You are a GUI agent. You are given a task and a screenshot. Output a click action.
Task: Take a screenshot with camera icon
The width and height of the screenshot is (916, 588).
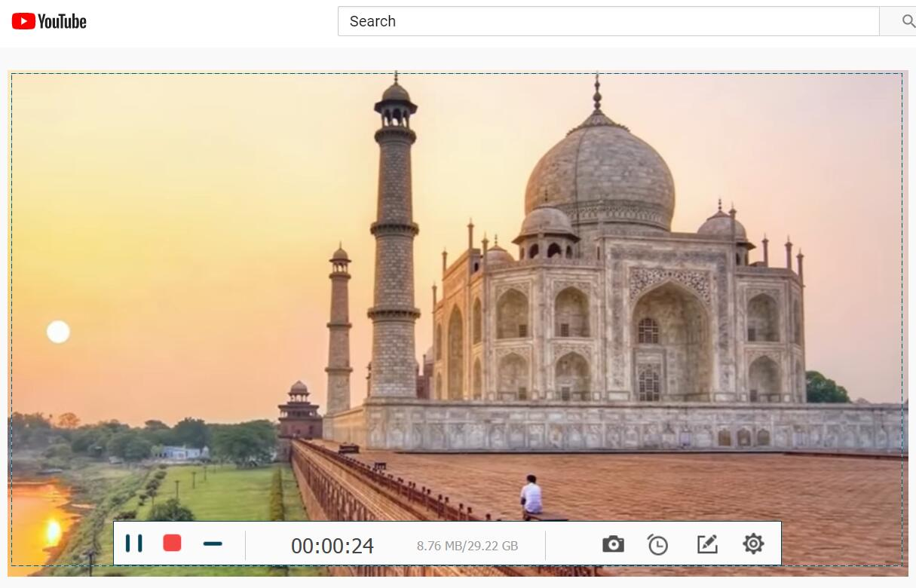[x=613, y=544]
